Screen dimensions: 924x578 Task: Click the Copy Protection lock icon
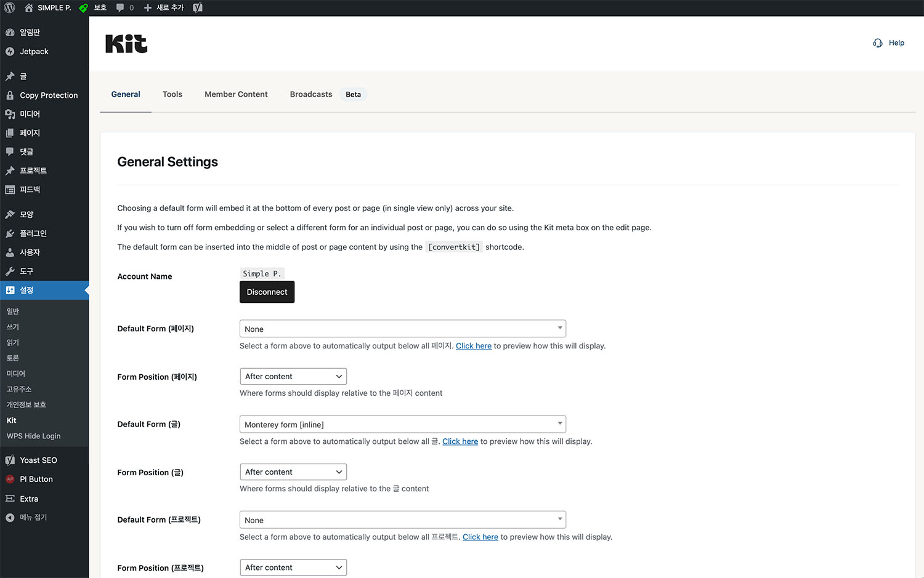[10, 95]
